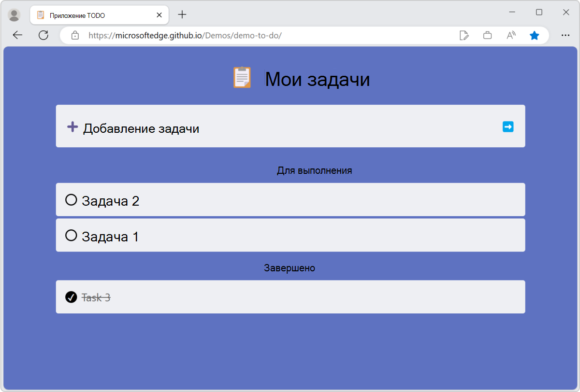Click the blue submit arrow icon
This screenshot has width=580, height=392.
(508, 126)
